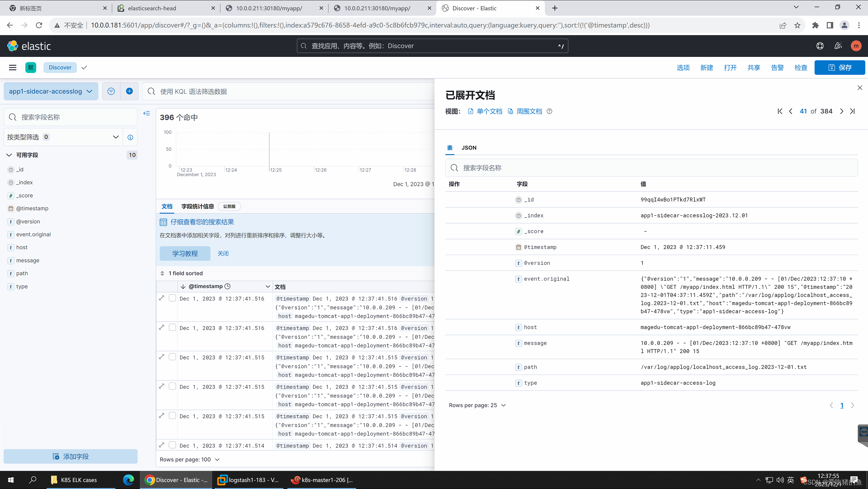Image resolution: width=868 pixels, height=489 pixels.
Task: Dismiss the callout with 关闭
Action: (x=223, y=254)
